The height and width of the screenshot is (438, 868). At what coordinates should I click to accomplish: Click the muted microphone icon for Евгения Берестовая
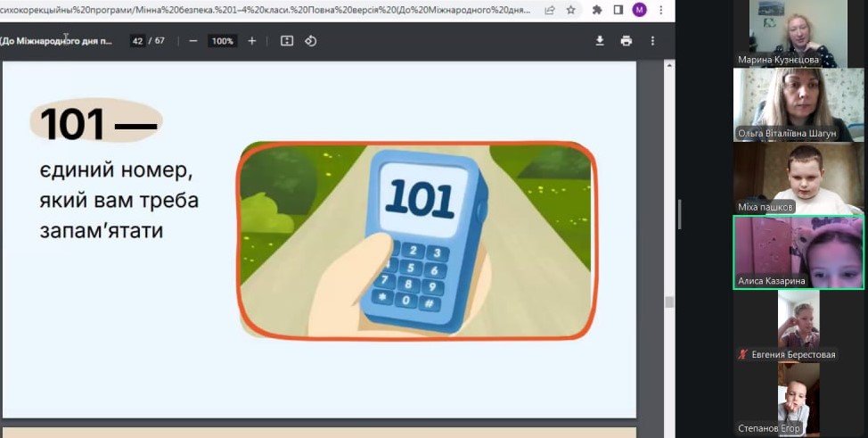pos(742,355)
